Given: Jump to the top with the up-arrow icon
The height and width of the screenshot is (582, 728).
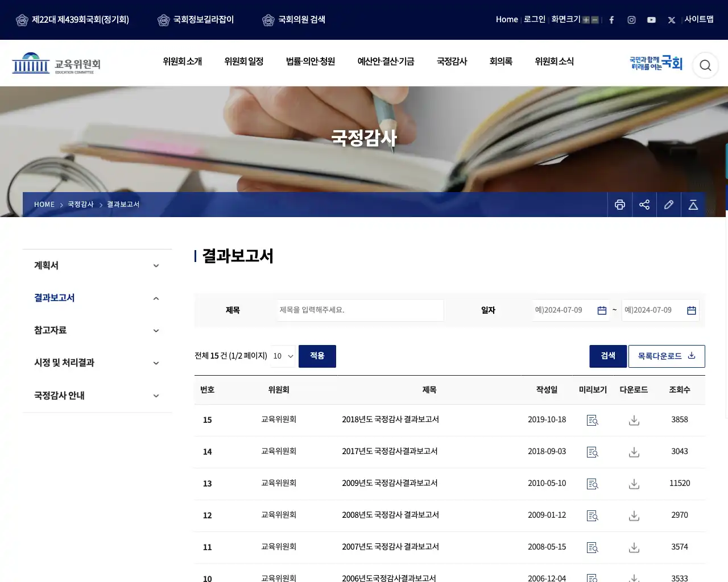Looking at the screenshot, I should tap(693, 205).
